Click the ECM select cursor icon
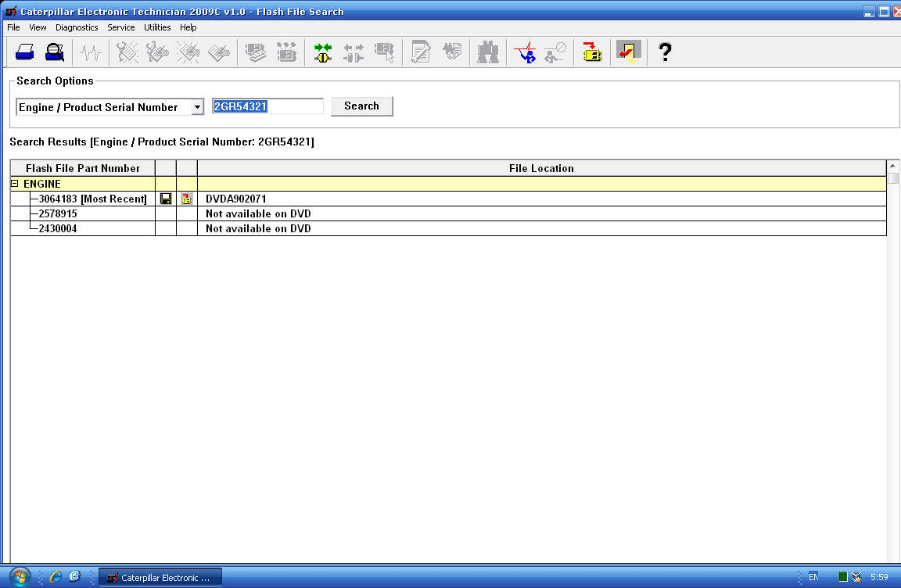901x588 pixels. 384,52
